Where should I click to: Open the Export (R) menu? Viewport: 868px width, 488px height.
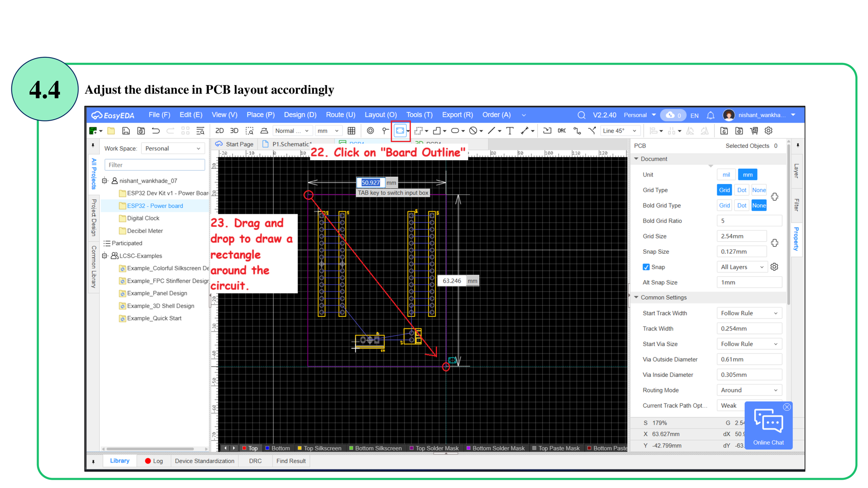click(x=457, y=115)
